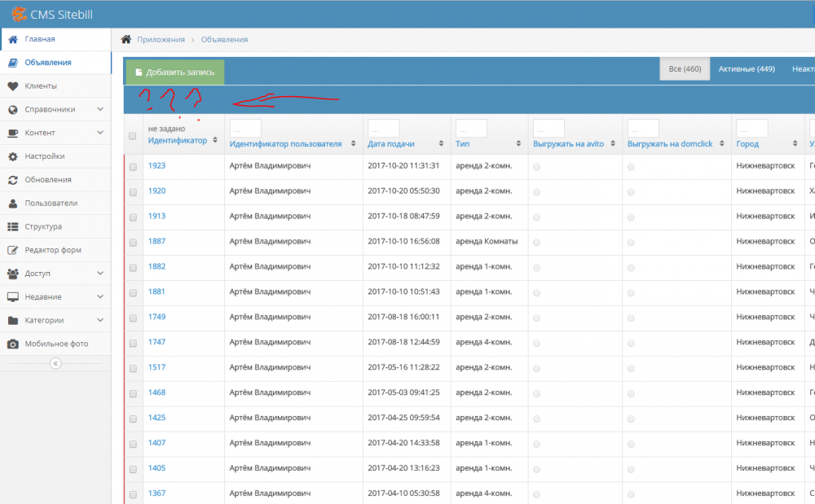This screenshot has width=815, height=504.
Task: Expand the Справочники submenu
Action: (100, 109)
